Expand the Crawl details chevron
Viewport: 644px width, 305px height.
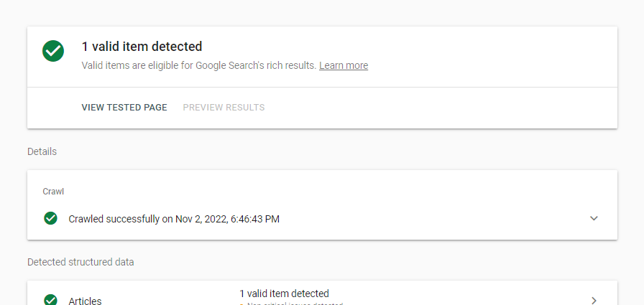[594, 218]
